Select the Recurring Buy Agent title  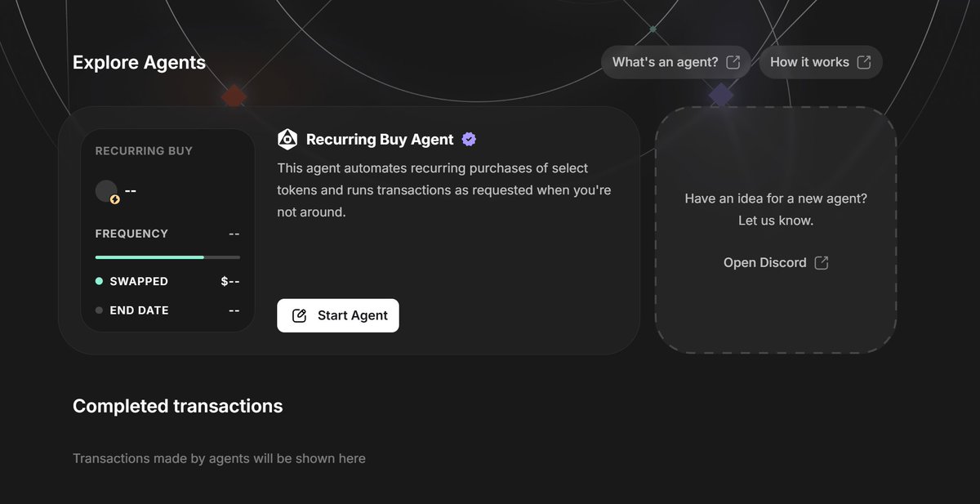[x=380, y=139]
